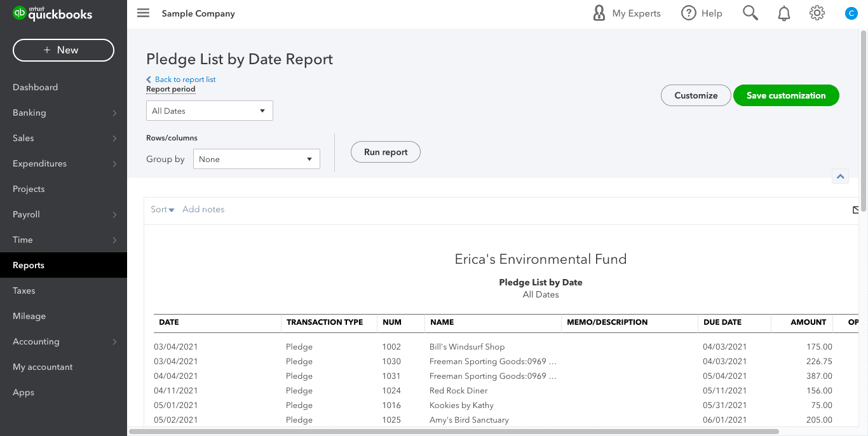Open the Help menu

[x=702, y=13]
